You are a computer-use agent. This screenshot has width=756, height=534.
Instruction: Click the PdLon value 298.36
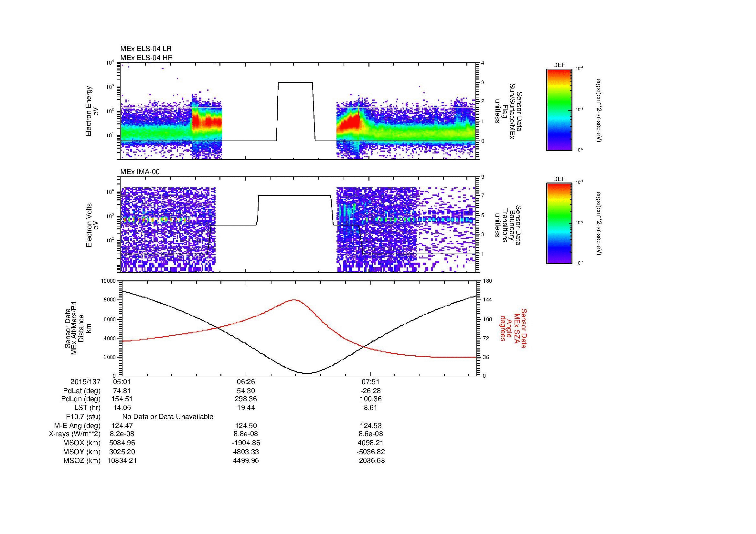point(246,399)
